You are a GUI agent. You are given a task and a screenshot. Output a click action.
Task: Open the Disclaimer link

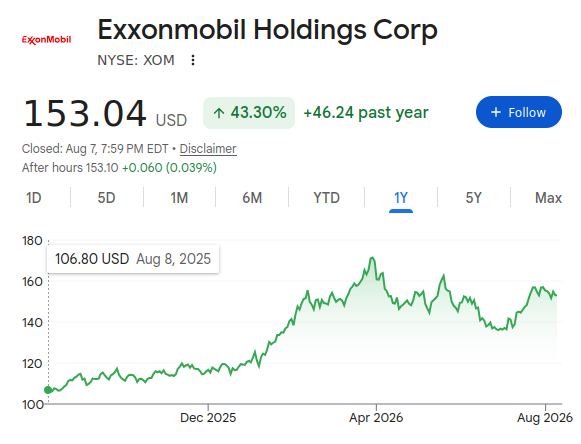pyautogui.click(x=208, y=149)
